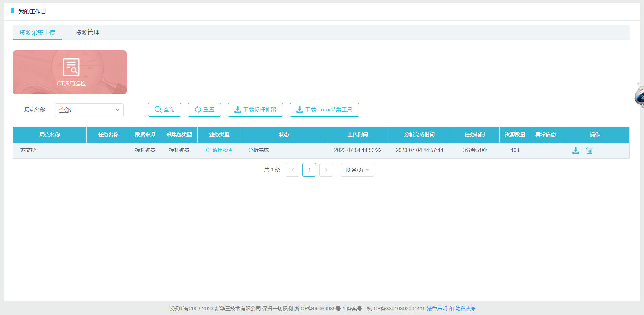The height and width of the screenshot is (315, 644).
Task: Click the 分析完成时间 column header
Action: (x=419, y=135)
